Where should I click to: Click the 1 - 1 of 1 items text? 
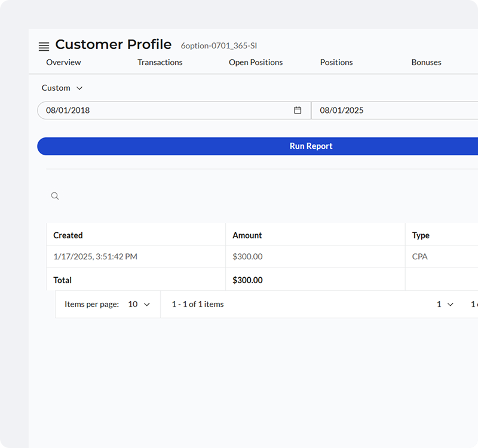pos(198,304)
